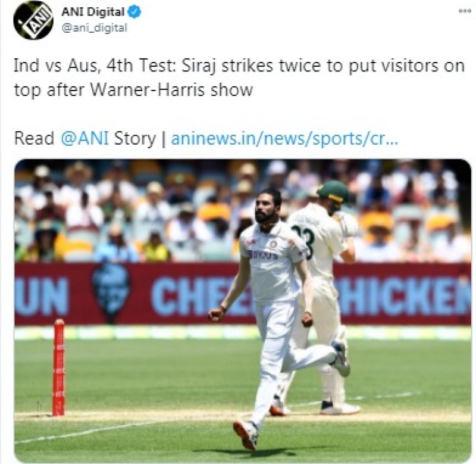
Task: Click the word 'Read' in the tweet
Action: tap(34, 138)
